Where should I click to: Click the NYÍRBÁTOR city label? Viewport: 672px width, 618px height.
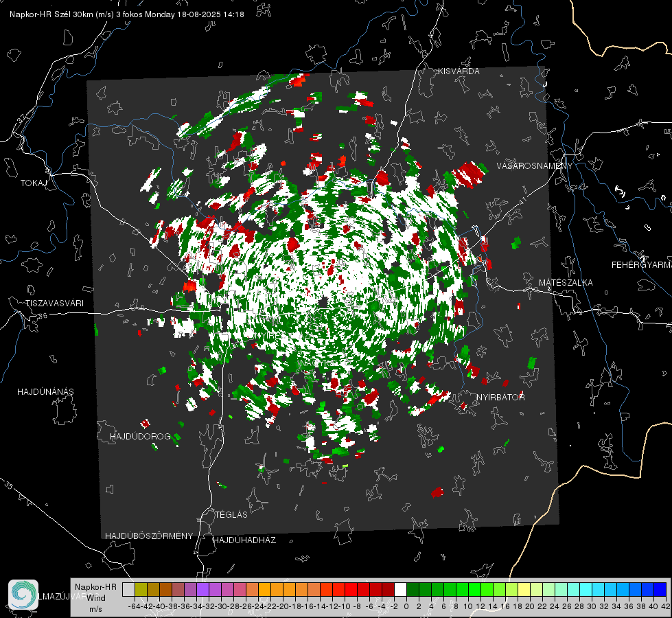[x=500, y=397]
